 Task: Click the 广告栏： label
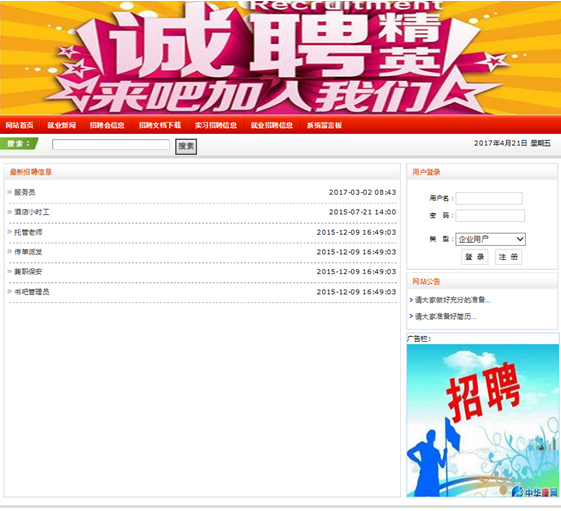point(419,339)
